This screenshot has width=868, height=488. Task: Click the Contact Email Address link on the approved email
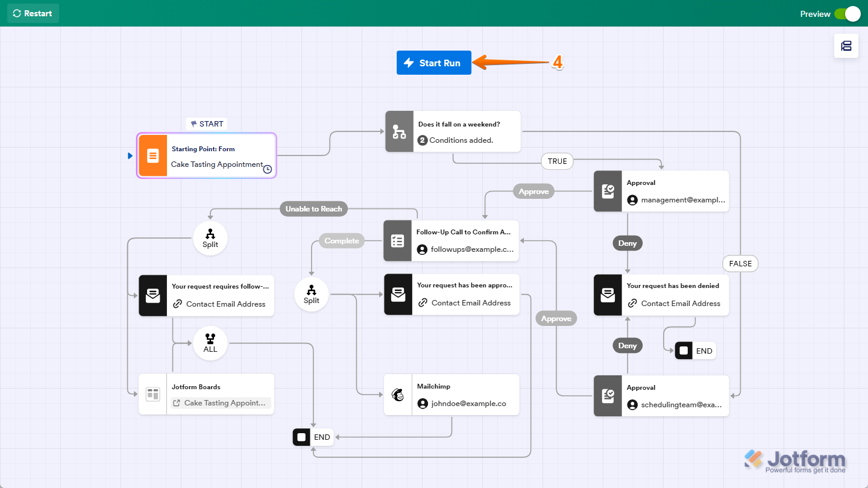point(466,303)
